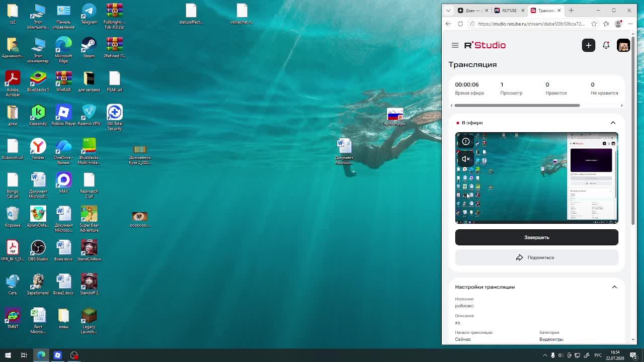The width and height of the screenshot is (644, 362).
Task: Click the stream title роблокс
Action: (464, 306)
